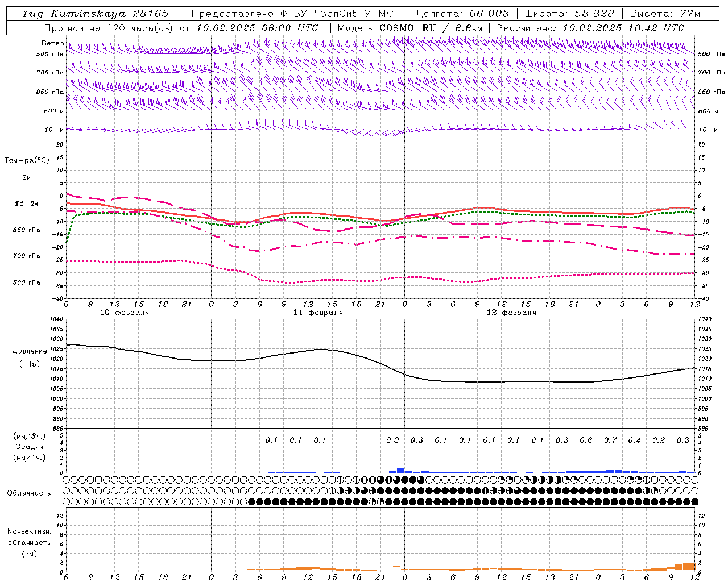Click the Модель COSMO-RU / 6.6км label
Screen dimensions: 728x582
[x=410, y=28]
